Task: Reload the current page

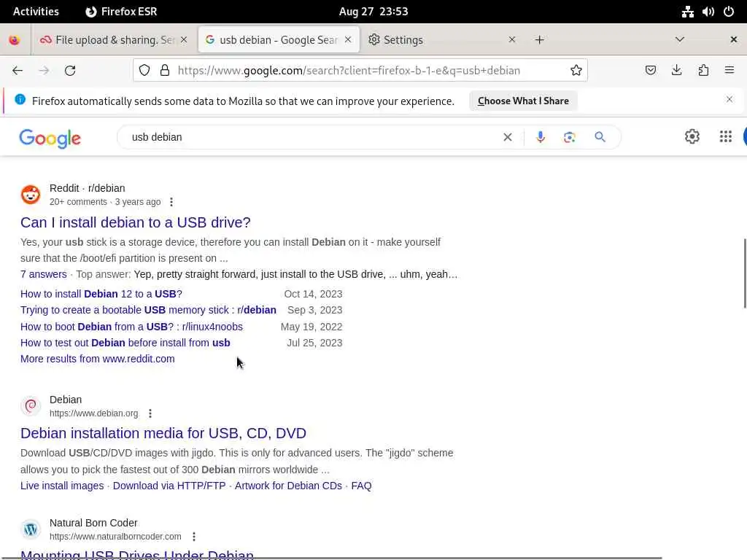Action: [70, 71]
